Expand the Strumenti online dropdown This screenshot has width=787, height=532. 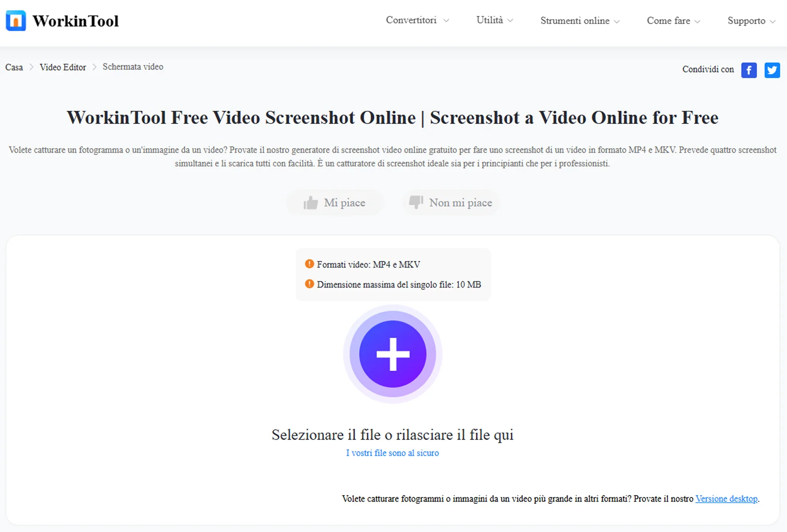tap(579, 21)
